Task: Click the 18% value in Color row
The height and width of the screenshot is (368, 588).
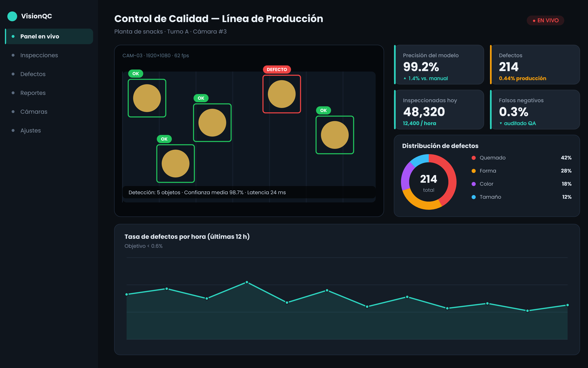Action: [x=566, y=184]
